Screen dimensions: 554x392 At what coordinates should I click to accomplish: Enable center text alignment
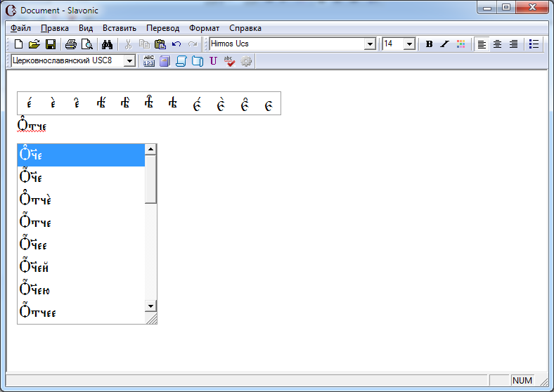498,44
